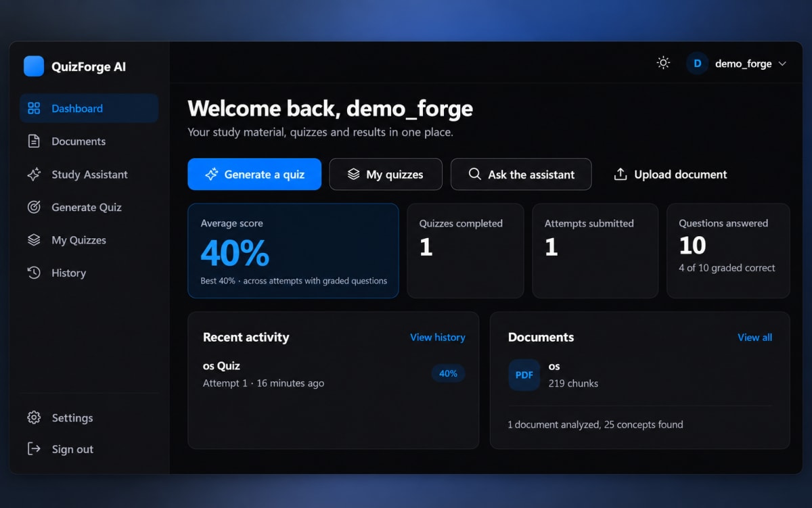
Task: Click the QuizForge AI blue logo square
Action: point(34,66)
